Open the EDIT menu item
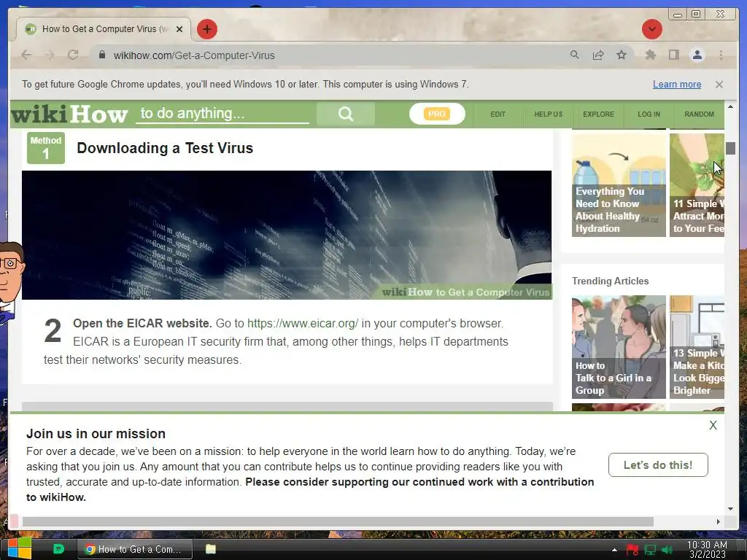 (x=498, y=114)
